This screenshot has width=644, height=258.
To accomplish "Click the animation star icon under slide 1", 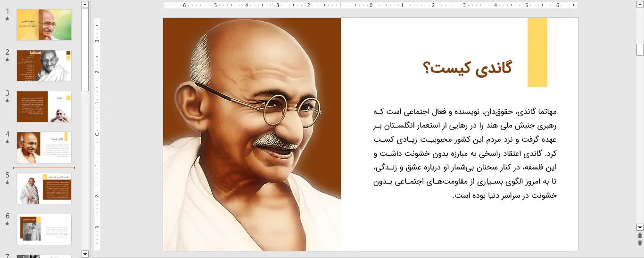I will pos(7,19).
